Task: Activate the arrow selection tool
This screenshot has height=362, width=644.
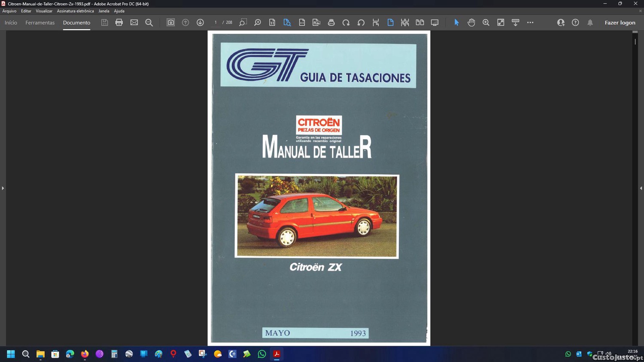Action: coord(456,22)
